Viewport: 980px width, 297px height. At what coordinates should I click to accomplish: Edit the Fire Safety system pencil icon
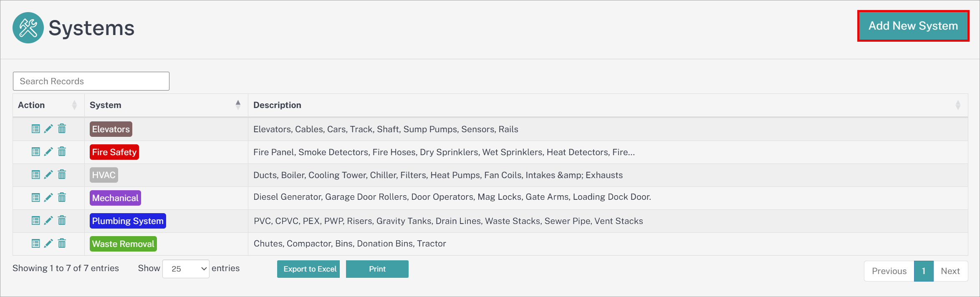pos(48,152)
